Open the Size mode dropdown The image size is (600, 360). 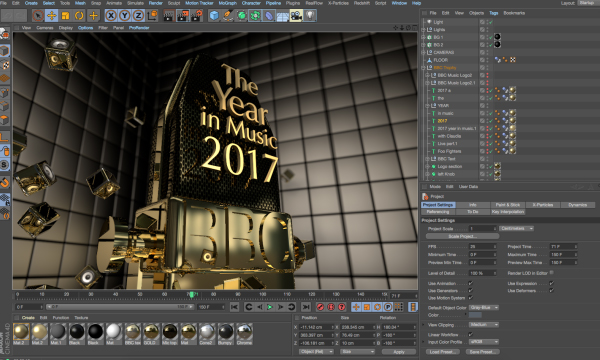coord(357,352)
